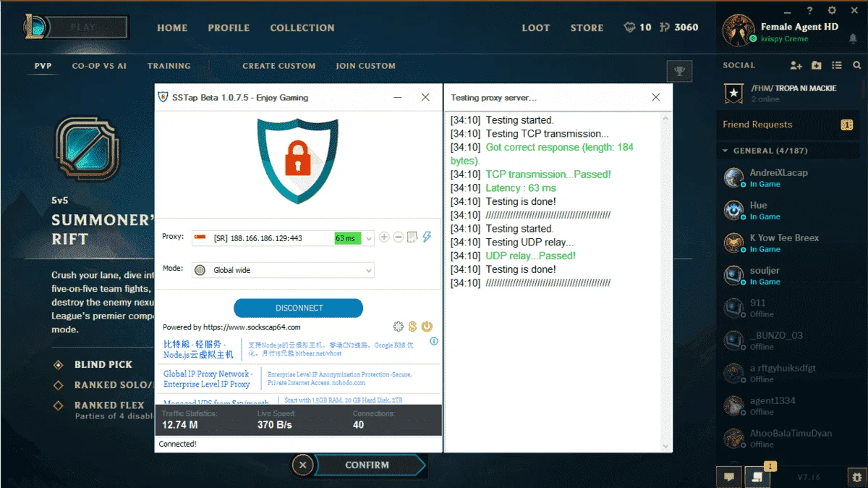Open the League client help question mark
Image resolution: width=868 pixels, height=488 pixels.
click(x=810, y=10)
